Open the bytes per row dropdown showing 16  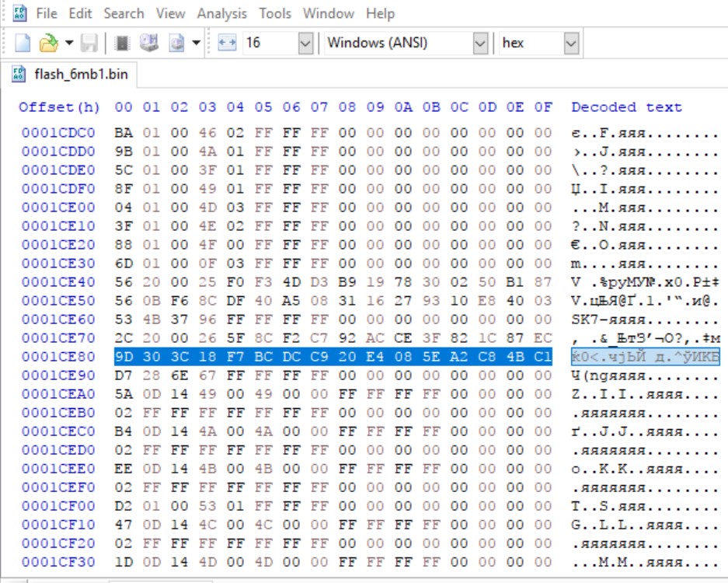(305, 43)
